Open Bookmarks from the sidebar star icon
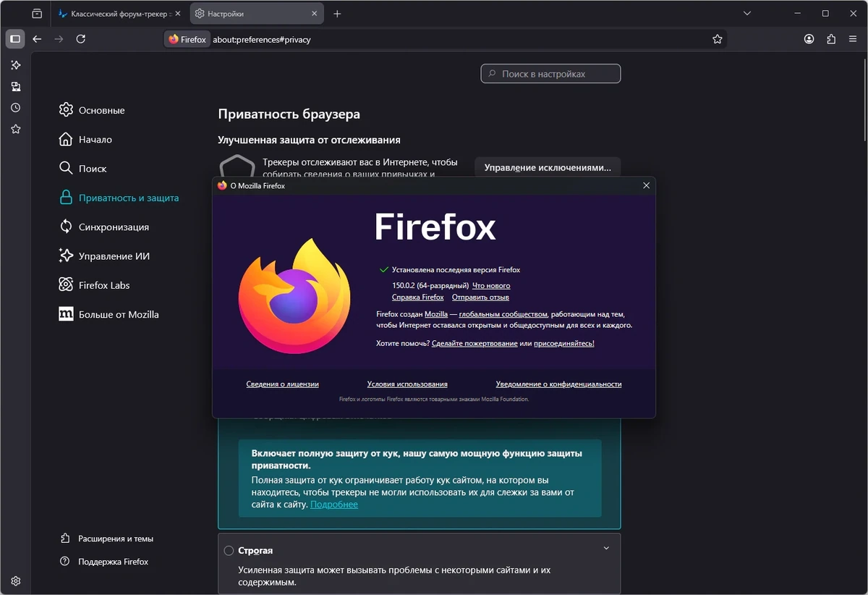Image resolution: width=868 pixels, height=595 pixels. [15, 130]
